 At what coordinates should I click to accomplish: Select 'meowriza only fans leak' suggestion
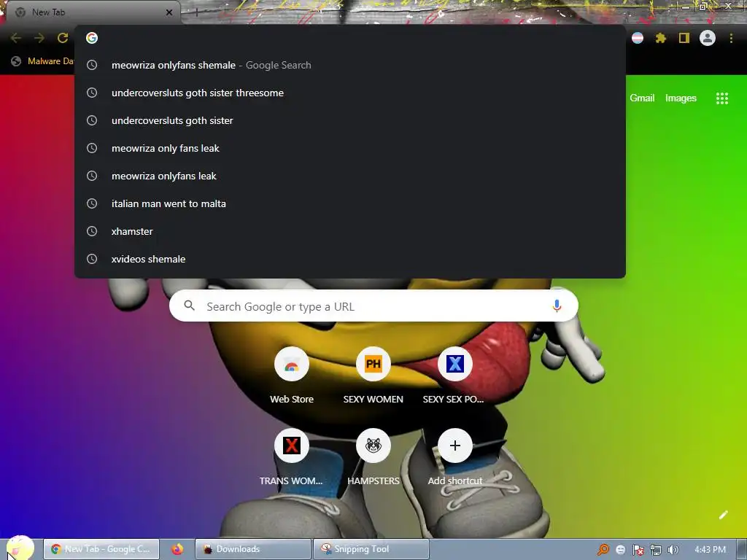coord(349,148)
